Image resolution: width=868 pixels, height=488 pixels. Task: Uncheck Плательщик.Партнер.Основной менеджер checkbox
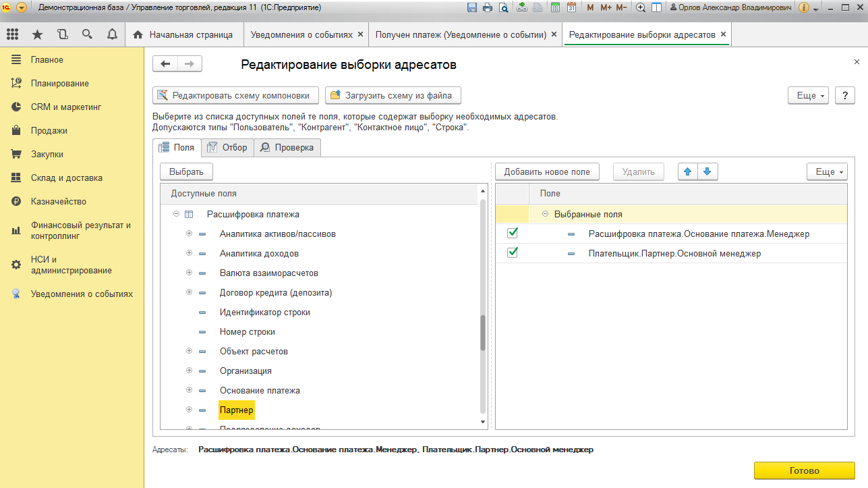point(513,253)
